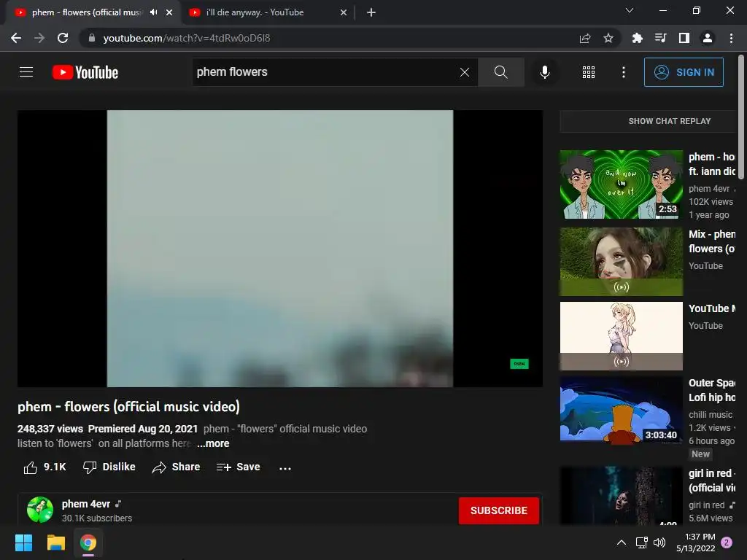Click the page vertical scrollbar
Viewport: 747px width, 560px height.
tap(741, 117)
